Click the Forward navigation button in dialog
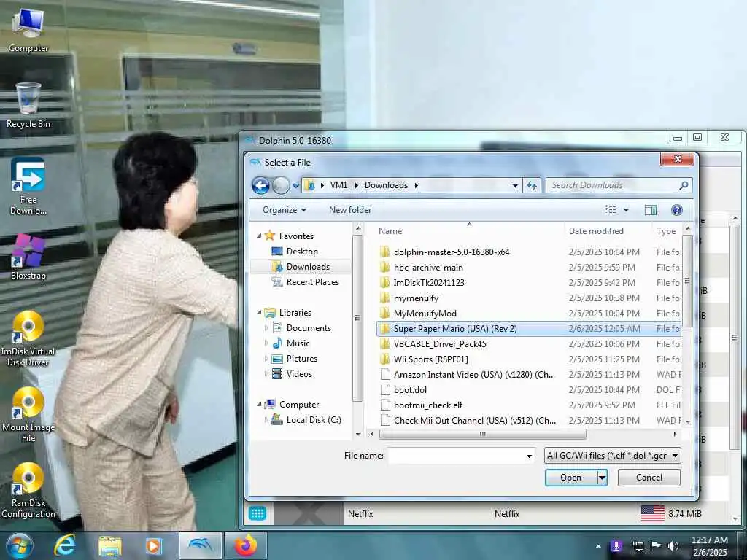 [281, 185]
